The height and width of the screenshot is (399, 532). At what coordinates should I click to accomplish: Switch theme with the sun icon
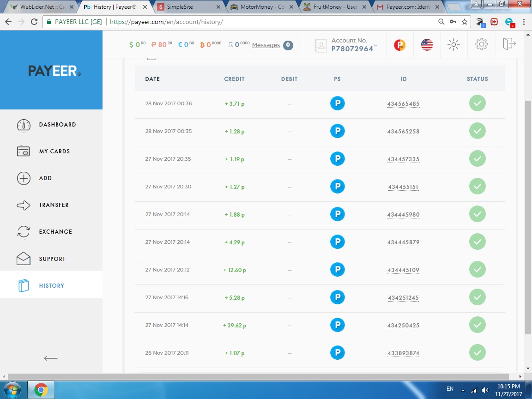coord(453,44)
